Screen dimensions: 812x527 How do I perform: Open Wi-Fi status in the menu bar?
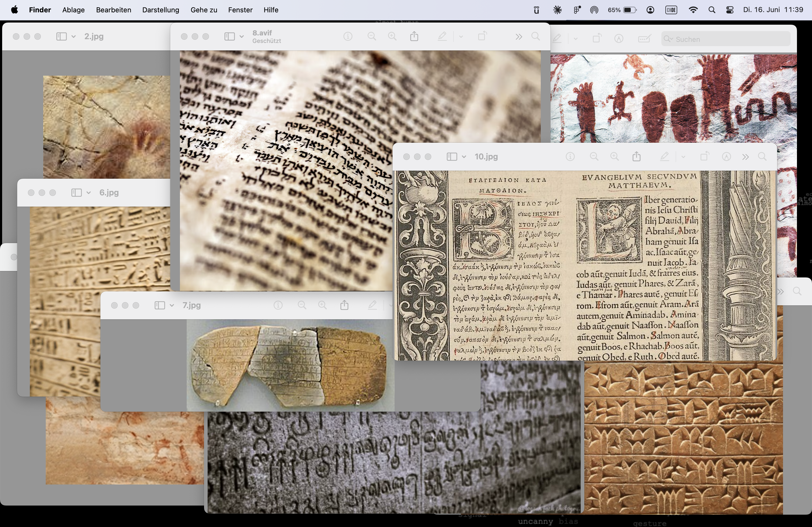point(693,10)
